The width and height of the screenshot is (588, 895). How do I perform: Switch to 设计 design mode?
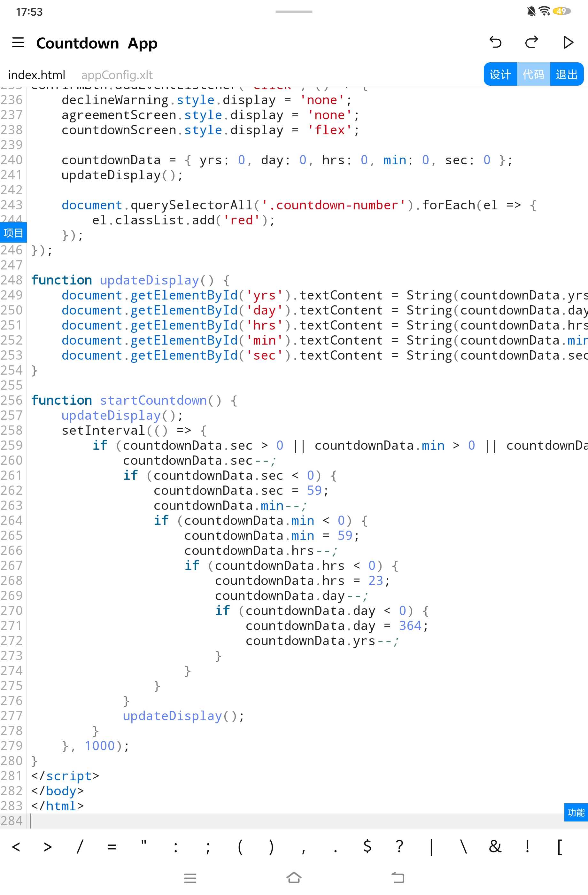pos(500,74)
